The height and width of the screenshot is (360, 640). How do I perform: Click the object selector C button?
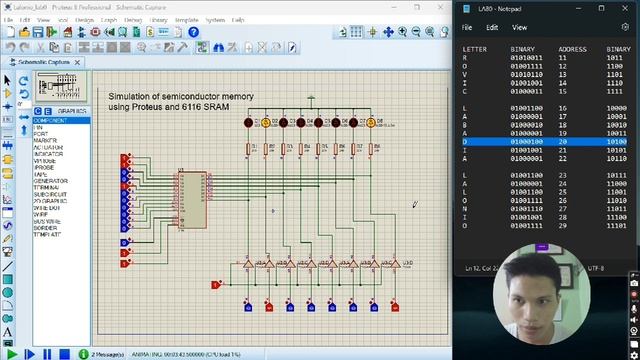pos(38,111)
